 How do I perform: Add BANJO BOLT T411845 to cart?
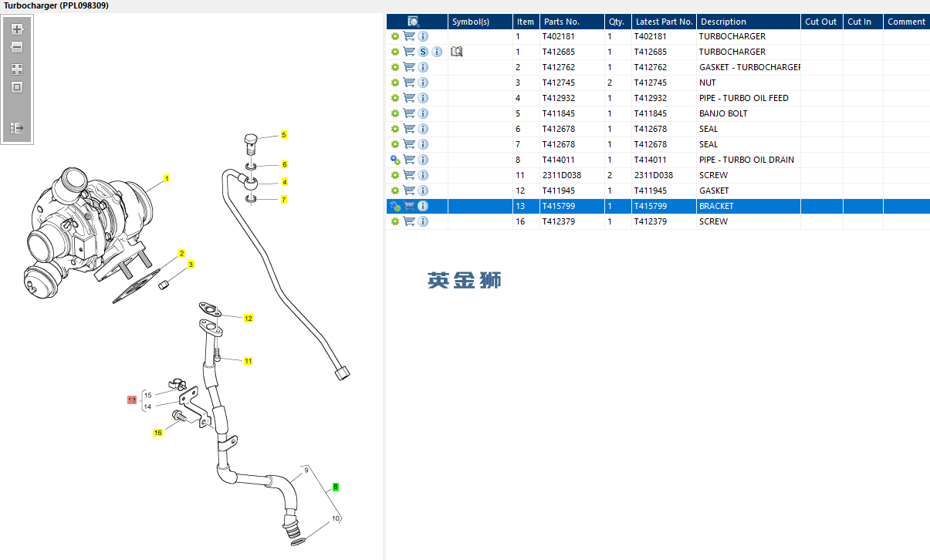pos(409,113)
